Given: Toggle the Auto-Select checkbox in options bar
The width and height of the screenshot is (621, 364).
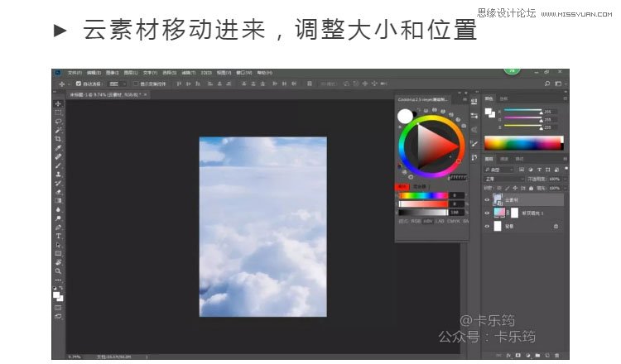Looking at the screenshot, I should coord(79,84).
